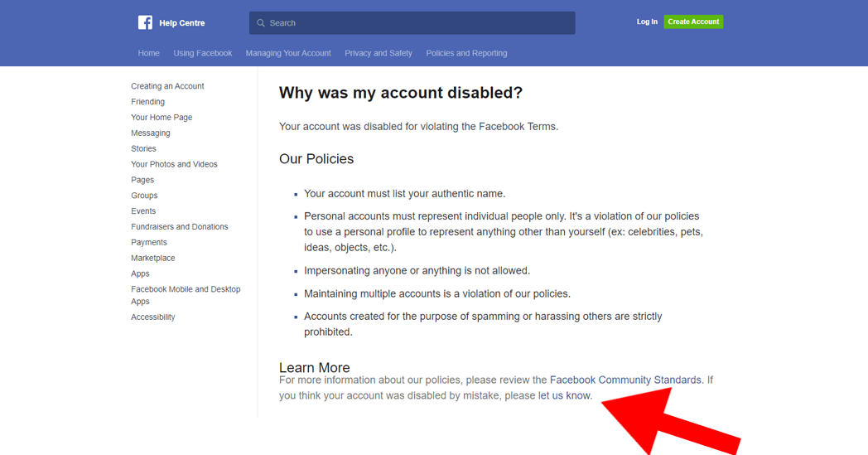
Task: Go to Policies and Reporting menu
Action: 466,53
